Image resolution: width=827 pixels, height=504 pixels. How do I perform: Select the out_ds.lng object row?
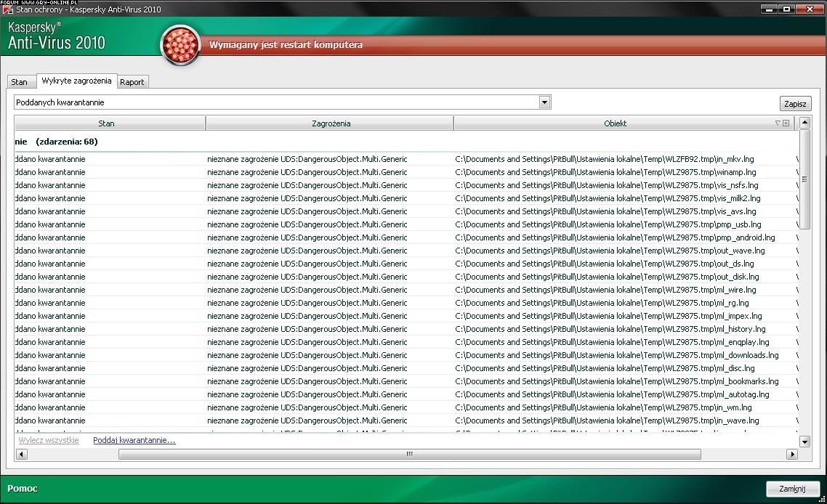pyautogui.click(x=406, y=264)
